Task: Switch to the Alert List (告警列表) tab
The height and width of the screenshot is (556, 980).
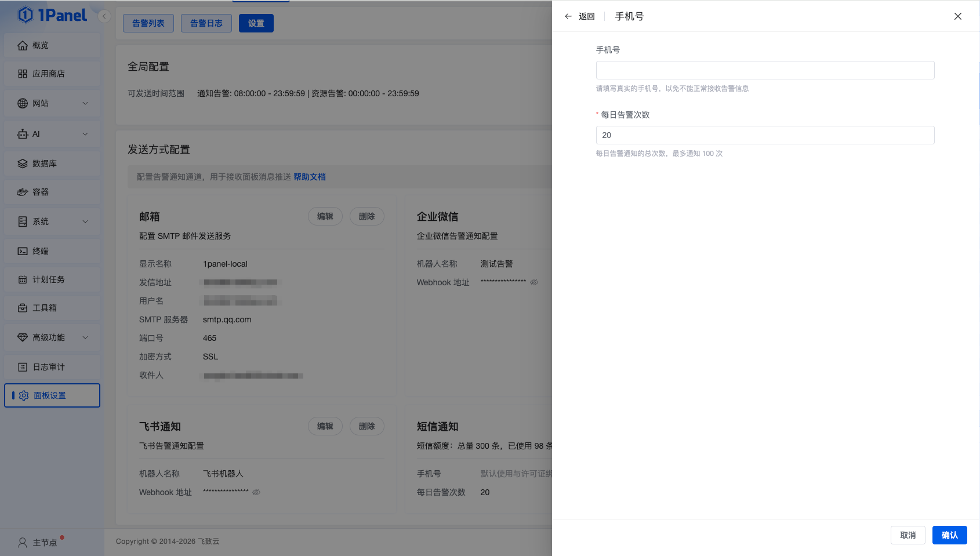Action: point(148,23)
